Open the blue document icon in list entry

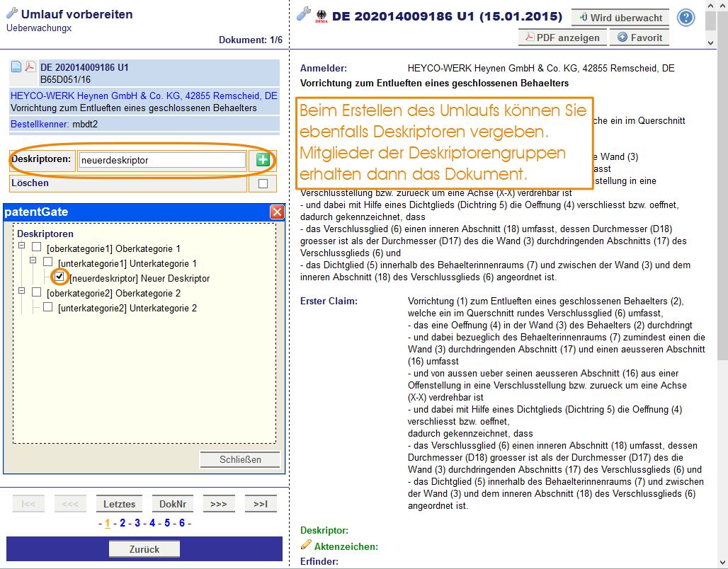pos(16,67)
